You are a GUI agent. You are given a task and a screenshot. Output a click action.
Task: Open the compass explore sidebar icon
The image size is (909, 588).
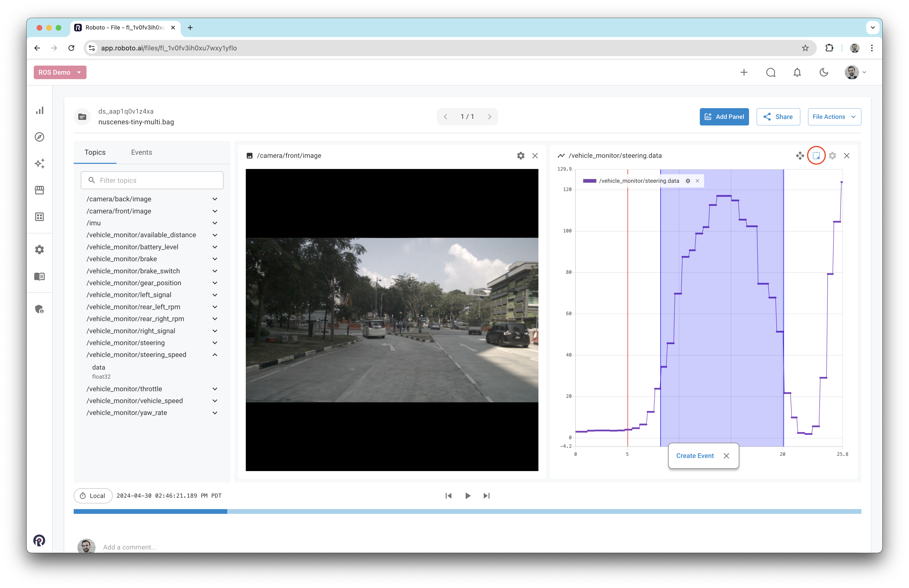click(40, 137)
